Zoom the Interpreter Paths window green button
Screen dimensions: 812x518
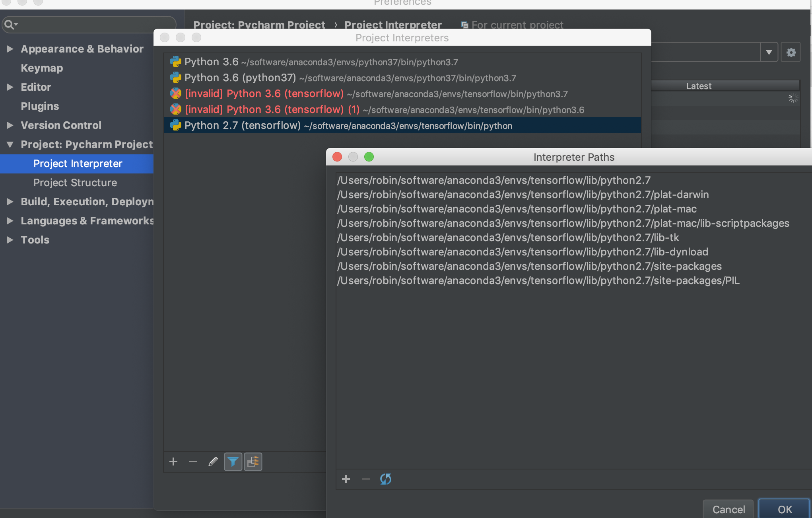[x=369, y=157]
